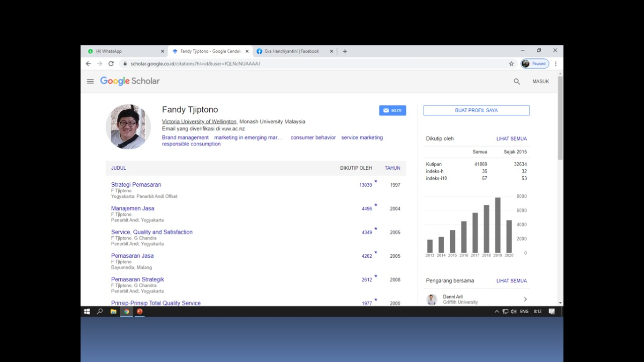This screenshot has height=362, width=644.
Task: Click Denni Arli's co-author photo
Action: click(432, 300)
